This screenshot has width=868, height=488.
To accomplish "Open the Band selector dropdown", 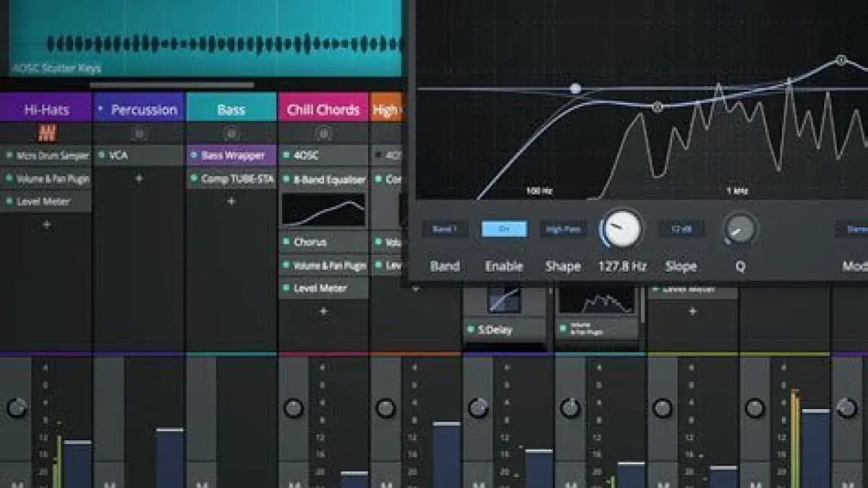I will (445, 230).
